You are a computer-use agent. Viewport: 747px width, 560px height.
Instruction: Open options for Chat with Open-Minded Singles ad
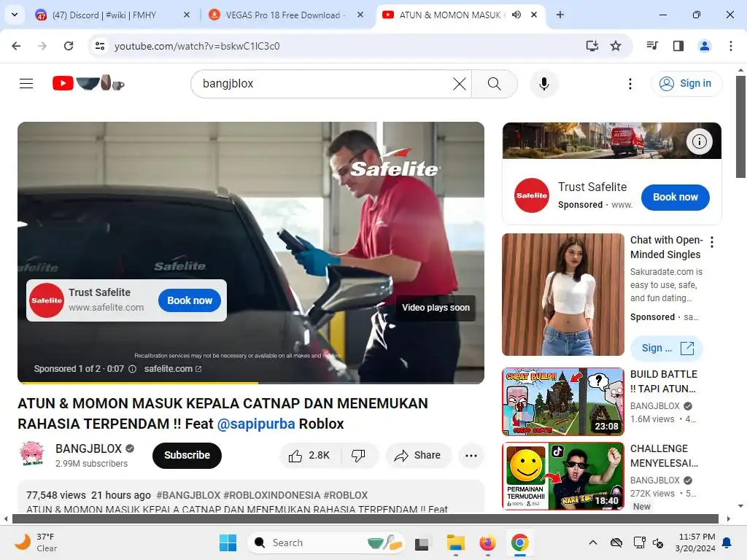(712, 242)
